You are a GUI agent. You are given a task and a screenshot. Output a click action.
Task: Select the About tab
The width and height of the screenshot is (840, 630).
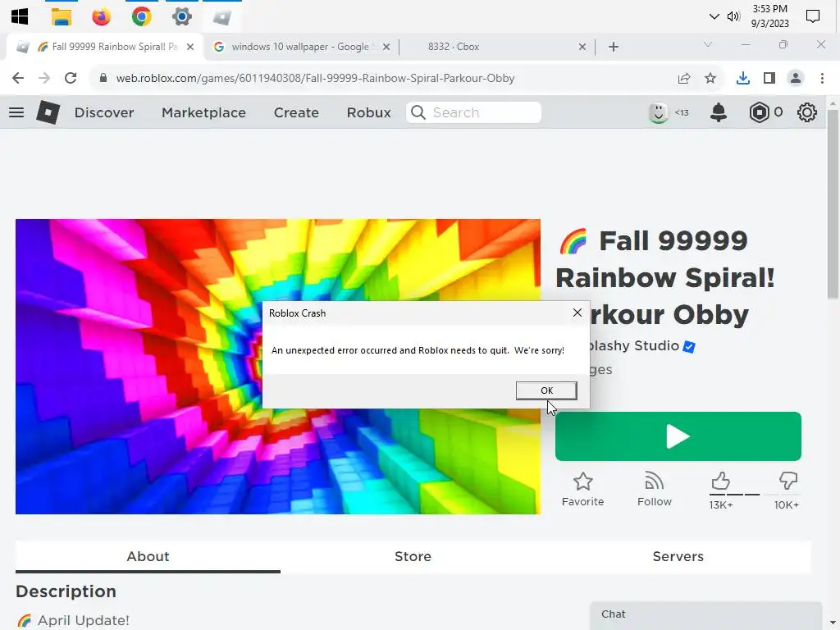click(148, 557)
